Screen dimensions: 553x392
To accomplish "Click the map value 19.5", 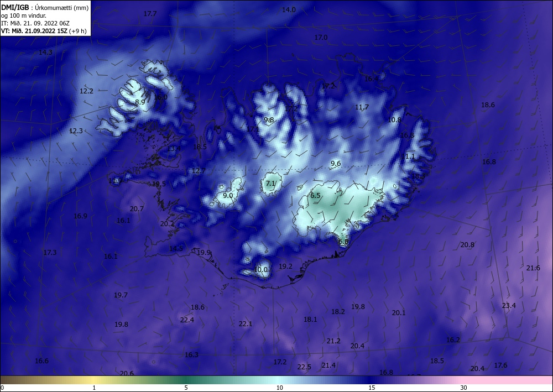I will 159,184.
